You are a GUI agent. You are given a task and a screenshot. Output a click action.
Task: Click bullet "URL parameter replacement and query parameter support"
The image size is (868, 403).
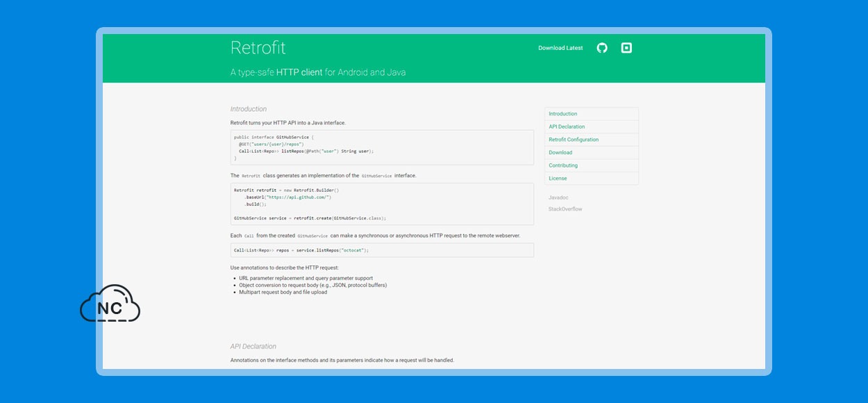[x=306, y=279]
